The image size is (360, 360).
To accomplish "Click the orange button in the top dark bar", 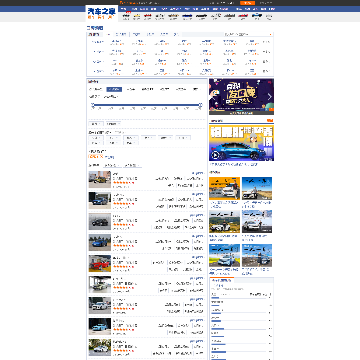I will click(247, 3).
